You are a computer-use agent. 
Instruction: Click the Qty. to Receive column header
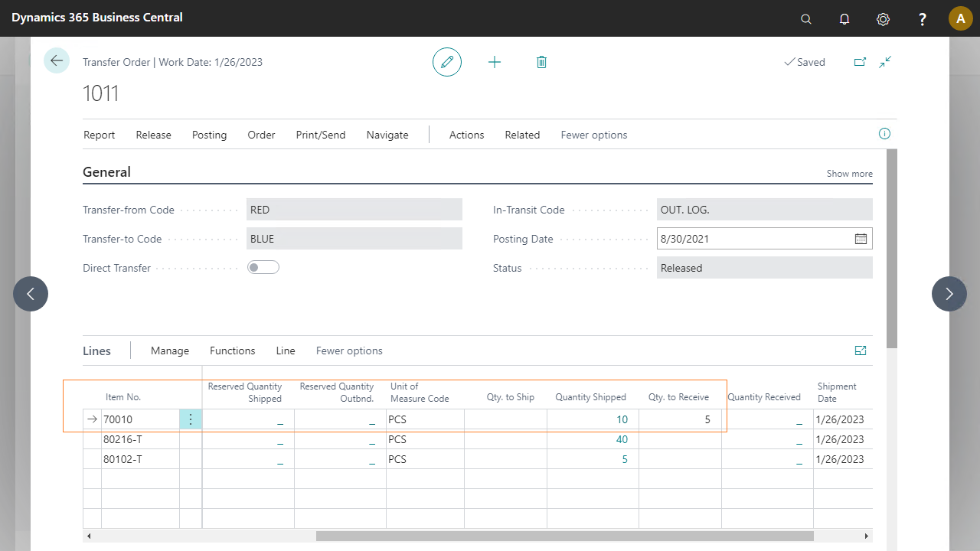tap(678, 397)
